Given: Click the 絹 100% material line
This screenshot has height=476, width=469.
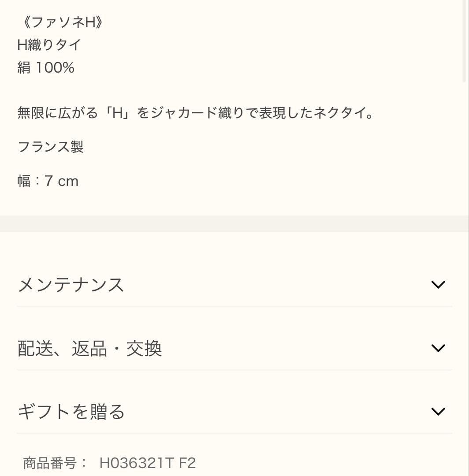Looking at the screenshot, I should click(46, 67).
